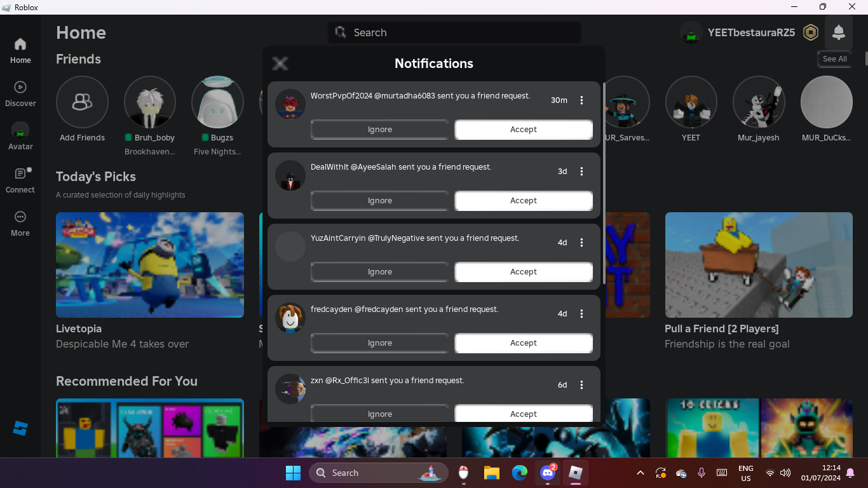
Task: Ignore zxn friend request
Action: (380, 414)
